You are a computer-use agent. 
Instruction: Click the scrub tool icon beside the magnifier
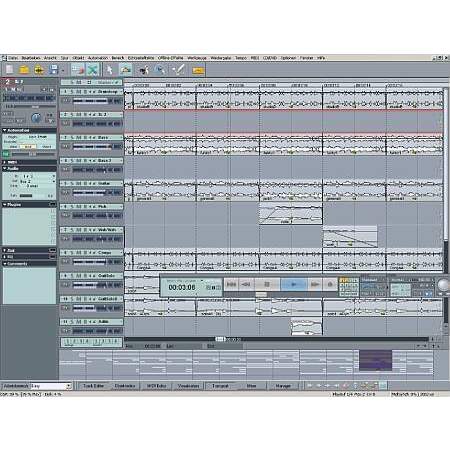144,70
